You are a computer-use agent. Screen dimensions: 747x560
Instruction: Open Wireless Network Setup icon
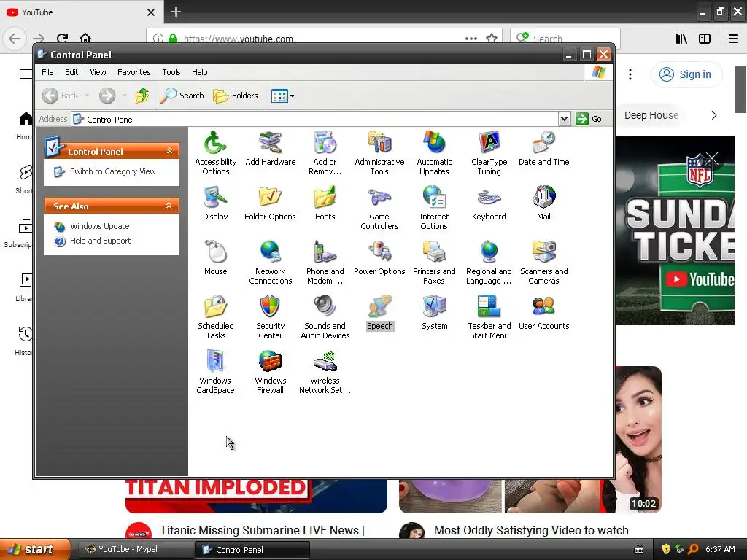coord(325,372)
